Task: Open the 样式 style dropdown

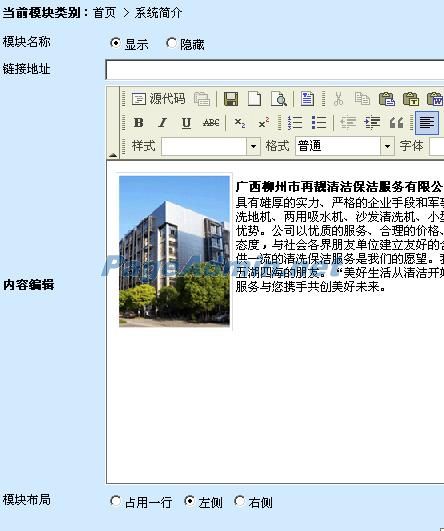Action: [211, 146]
